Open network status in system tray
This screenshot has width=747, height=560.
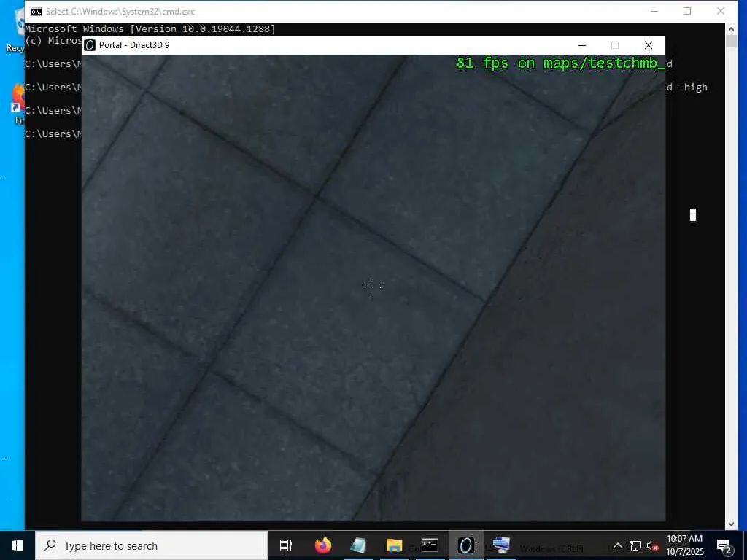(635, 545)
